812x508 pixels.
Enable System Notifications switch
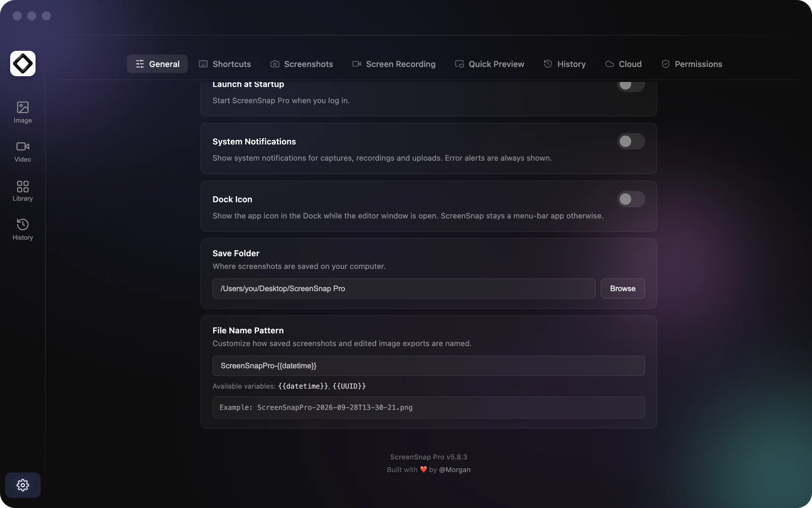click(631, 141)
